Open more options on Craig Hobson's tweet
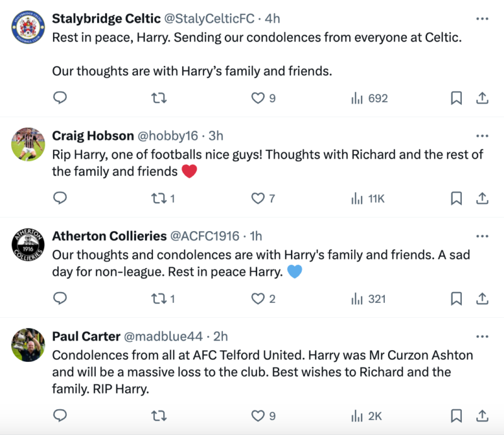Viewport: 504px width, 435px height. [x=482, y=135]
